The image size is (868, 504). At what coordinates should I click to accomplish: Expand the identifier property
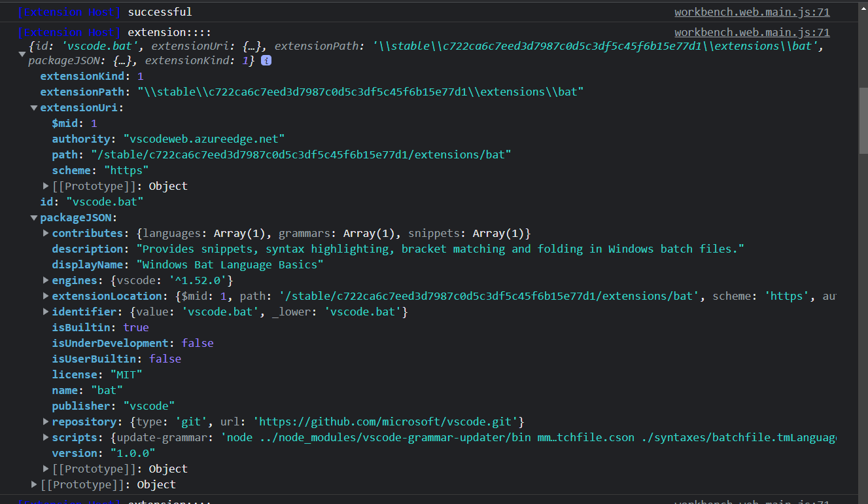pos(45,312)
